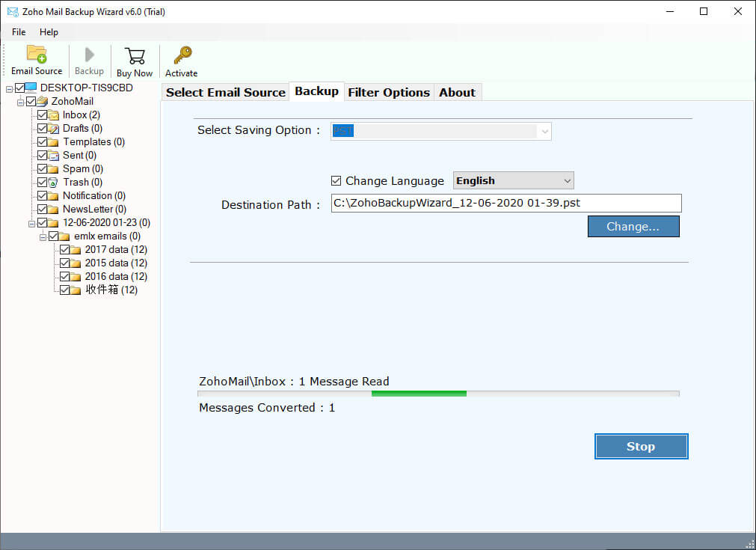
Task: Click the emlx emails folder icon
Action: click(64, 236)
